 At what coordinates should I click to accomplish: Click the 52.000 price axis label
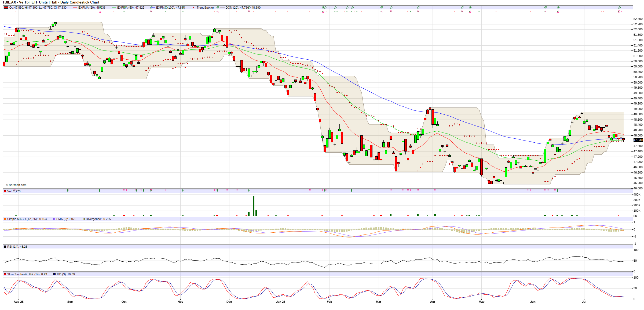click(x=638, y=29)
